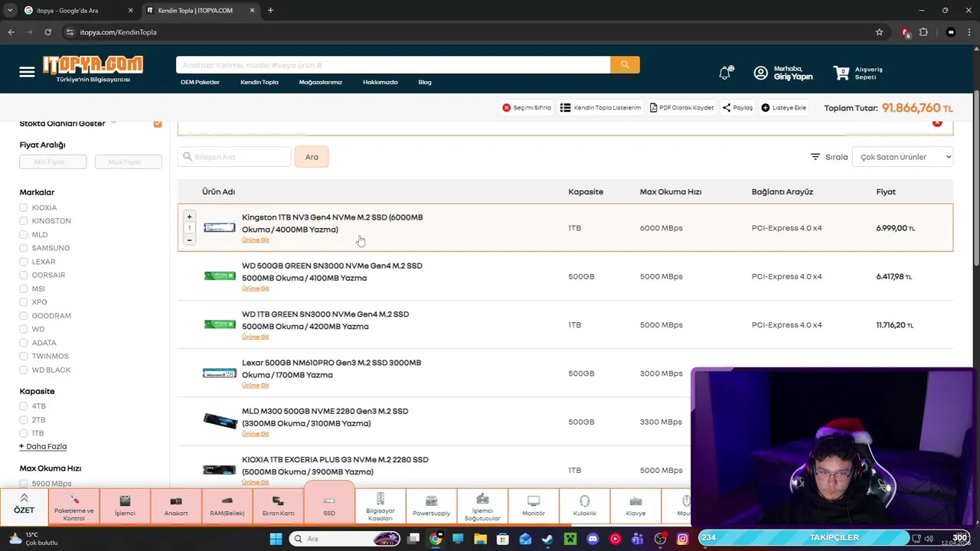Open Blog menu item
Image resolution: width=980 pixels, height=551 pixels.
click(x=425, y=82)
